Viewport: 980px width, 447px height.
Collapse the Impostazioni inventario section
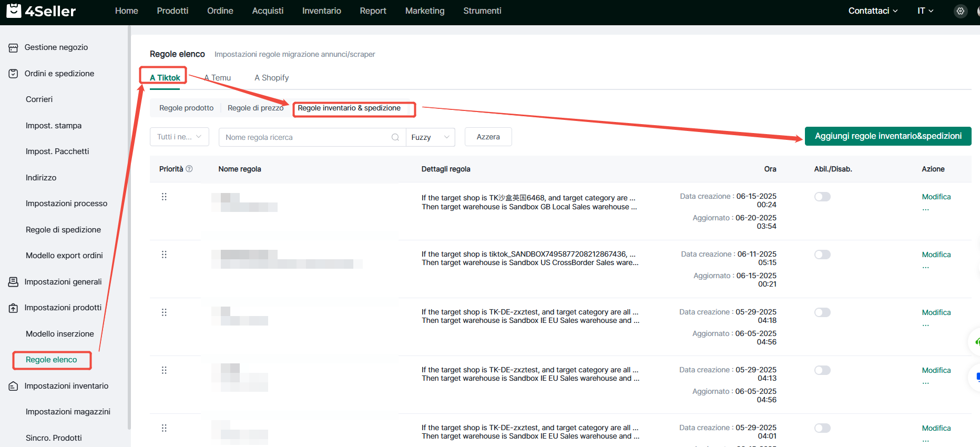(x=66, y=386)
